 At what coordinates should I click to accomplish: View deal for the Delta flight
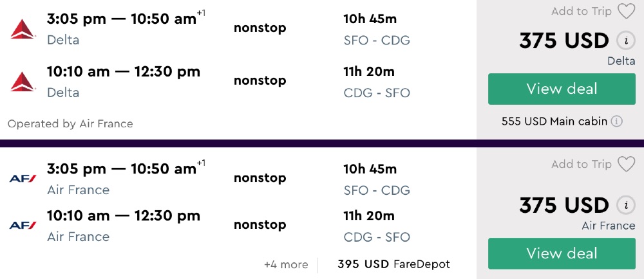(562, 89)
